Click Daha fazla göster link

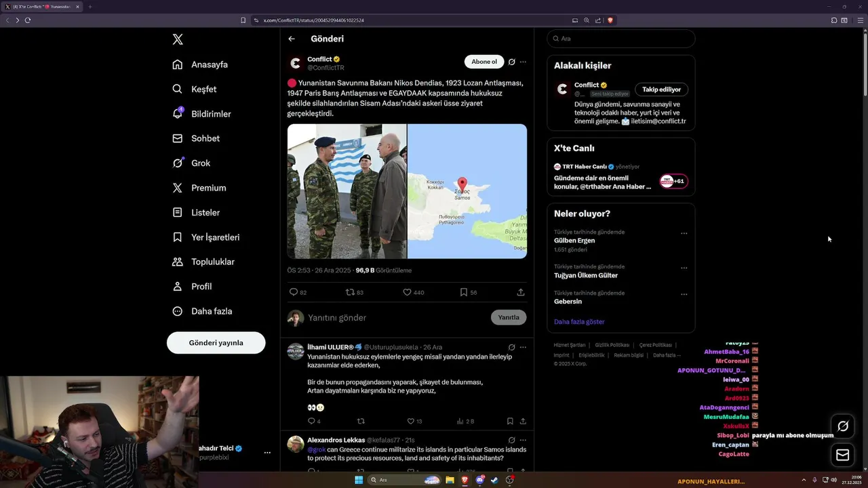click(579, 322)
